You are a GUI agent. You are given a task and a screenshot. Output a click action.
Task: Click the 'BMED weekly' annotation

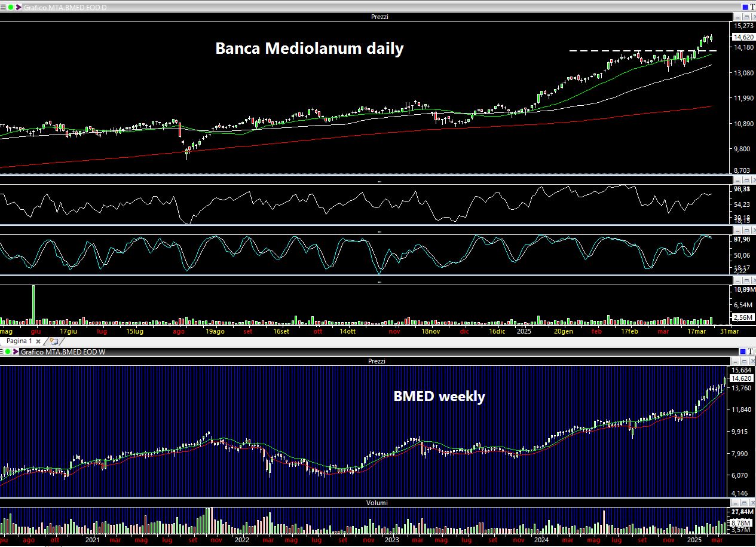tap(439, 396)
